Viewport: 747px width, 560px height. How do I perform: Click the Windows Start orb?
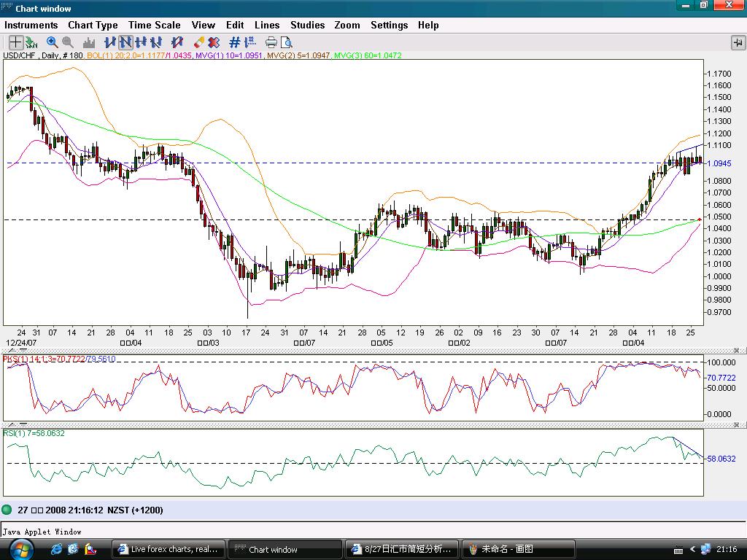20,548
